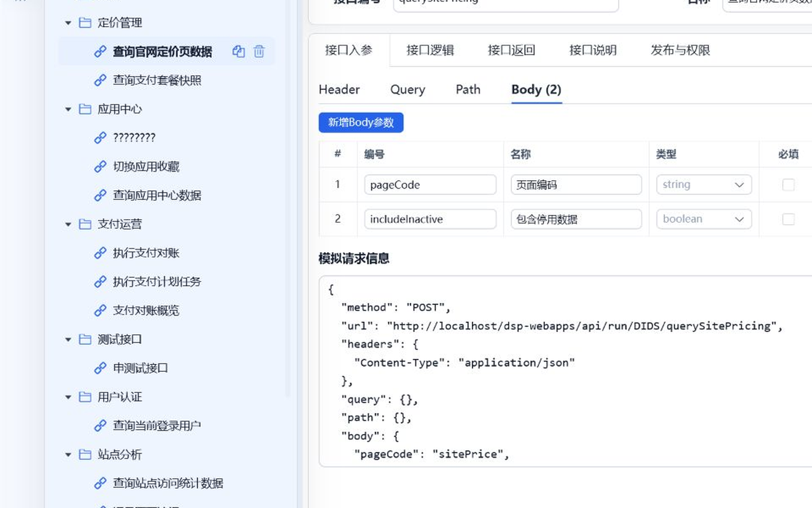Open the boolean type dropdown for includeInactive

point(704,219)
